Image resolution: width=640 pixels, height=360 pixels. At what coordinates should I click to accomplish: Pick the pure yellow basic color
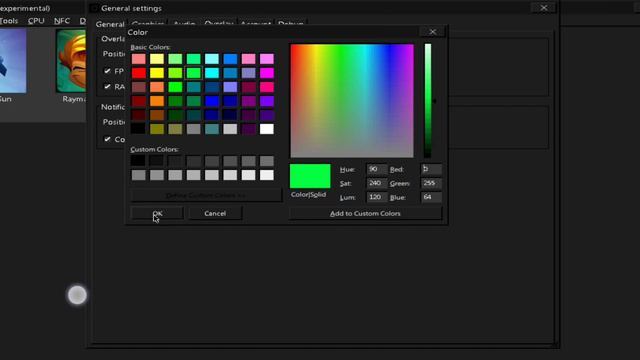(157, 73)
